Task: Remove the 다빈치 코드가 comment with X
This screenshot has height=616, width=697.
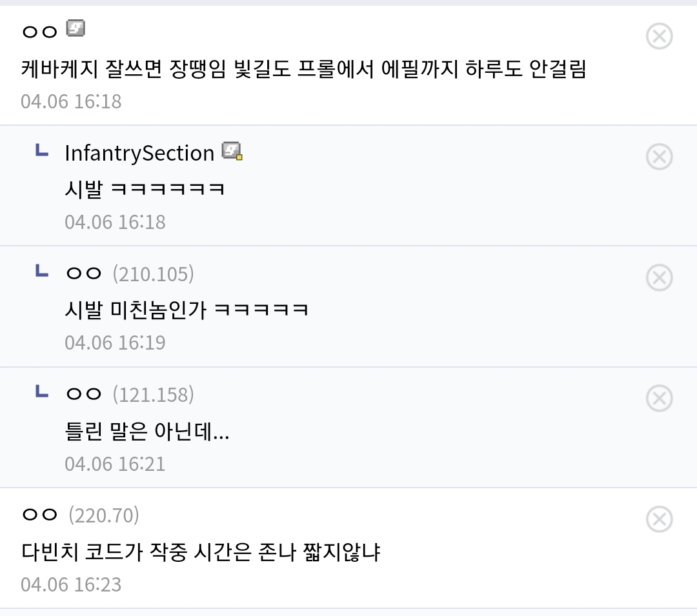Action: [659, 519]
